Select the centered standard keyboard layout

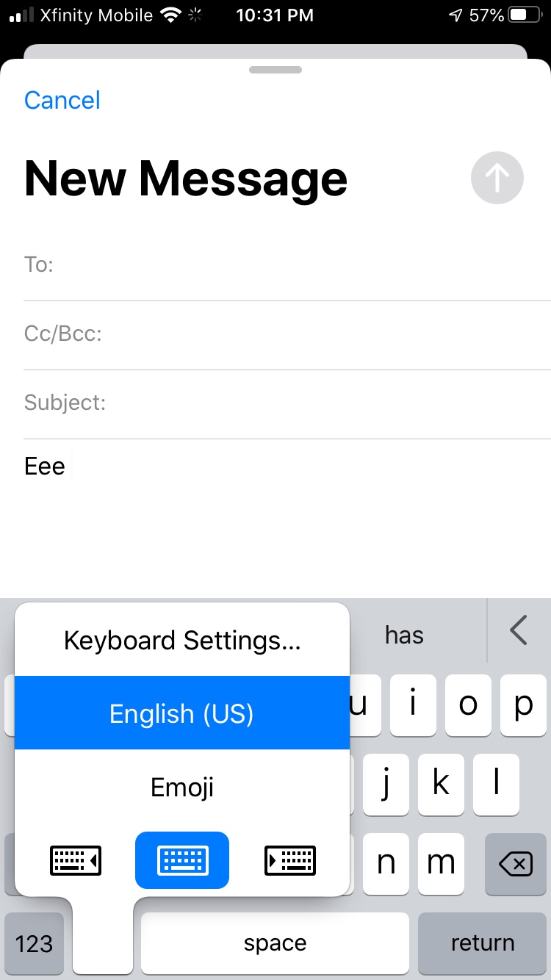(182, 860)
